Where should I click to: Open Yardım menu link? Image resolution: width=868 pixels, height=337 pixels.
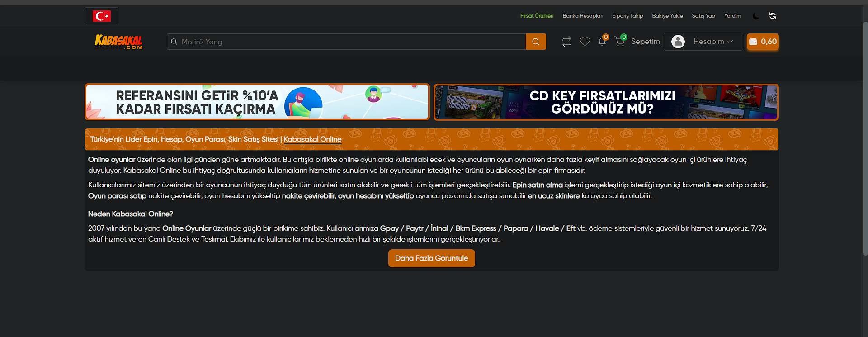732,16
